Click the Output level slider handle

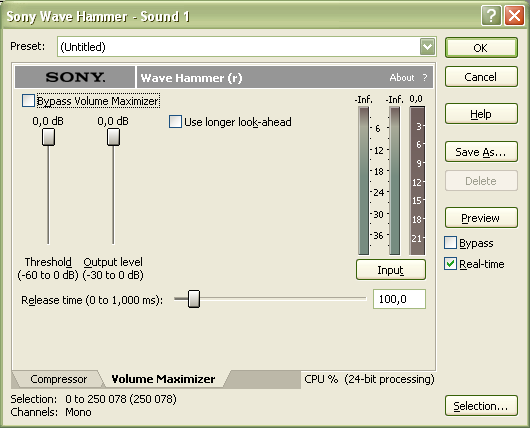[113, 137]
